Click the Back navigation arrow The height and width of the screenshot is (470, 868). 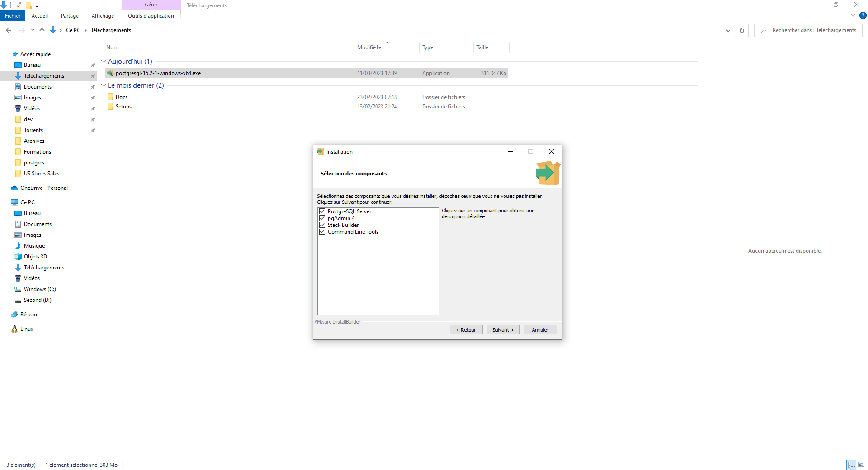point(9,30)
